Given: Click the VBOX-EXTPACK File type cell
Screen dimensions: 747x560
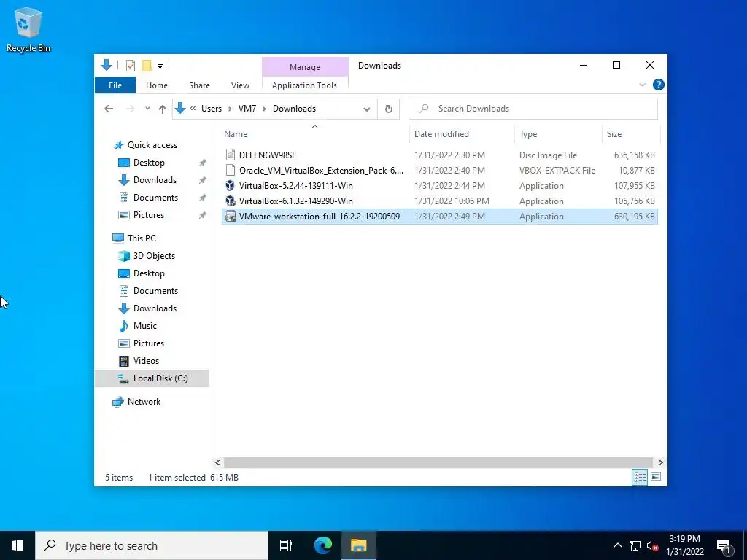Looking at the screenshot, I should (557, 171).
